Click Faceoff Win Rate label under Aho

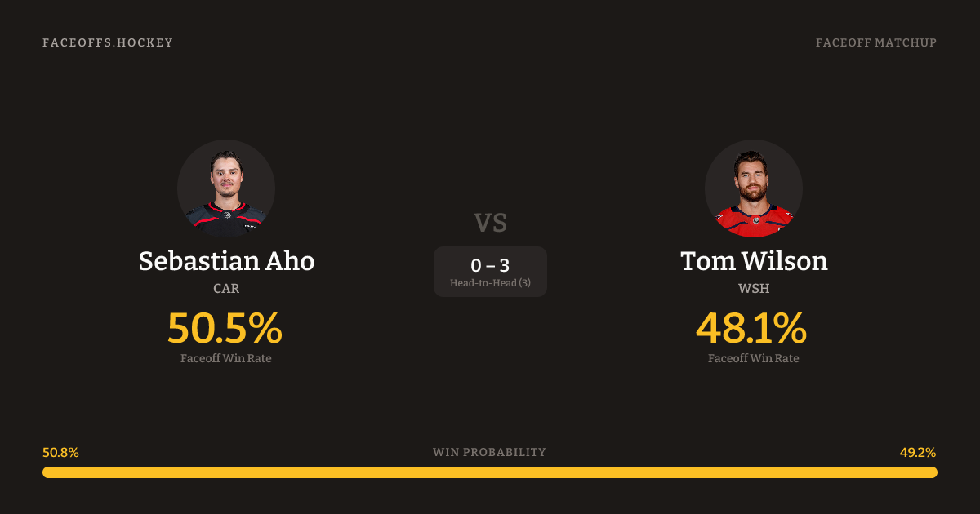[x=226, y=358]
